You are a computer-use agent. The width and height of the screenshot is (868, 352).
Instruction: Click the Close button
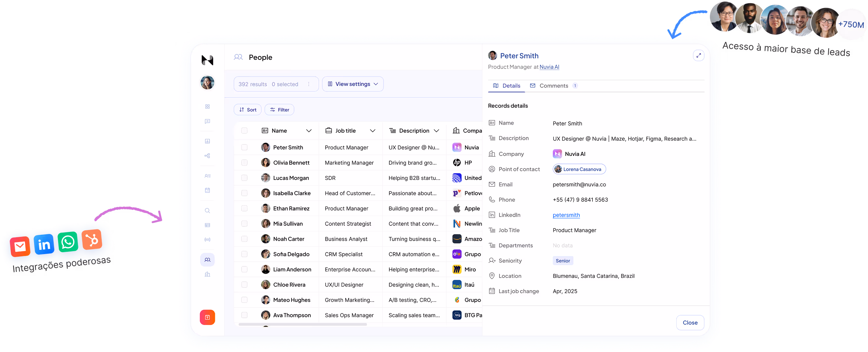pyautogui.click(x=690, y=322)
